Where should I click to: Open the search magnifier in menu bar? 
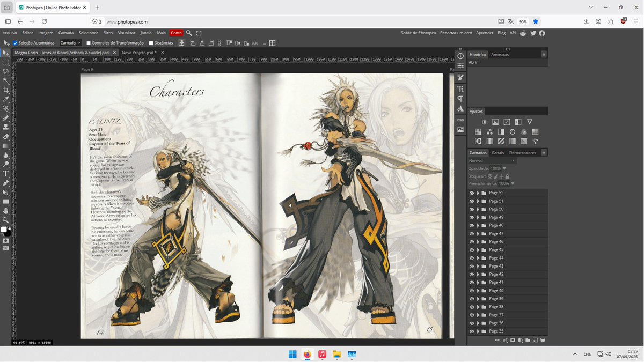pyautogui.click(x=189, y=33)
